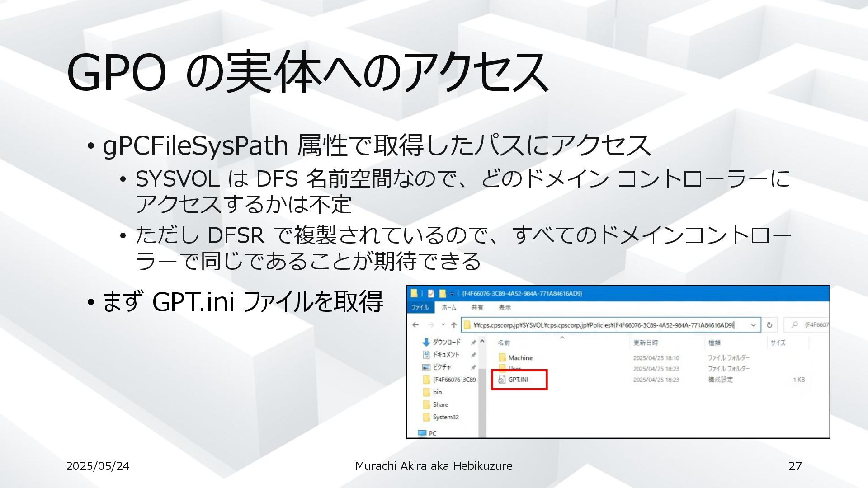Select the System32 folder in the sidebar

click(x=445, y=417)
